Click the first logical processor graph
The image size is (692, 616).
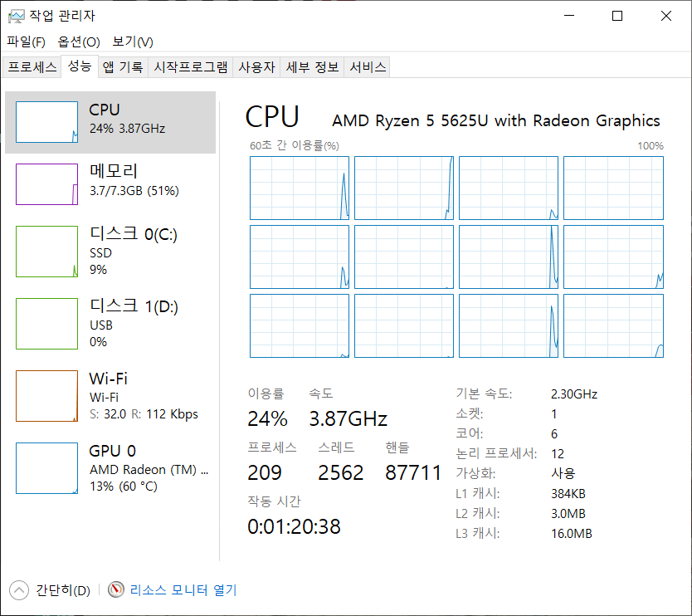(x=300, y=188)
